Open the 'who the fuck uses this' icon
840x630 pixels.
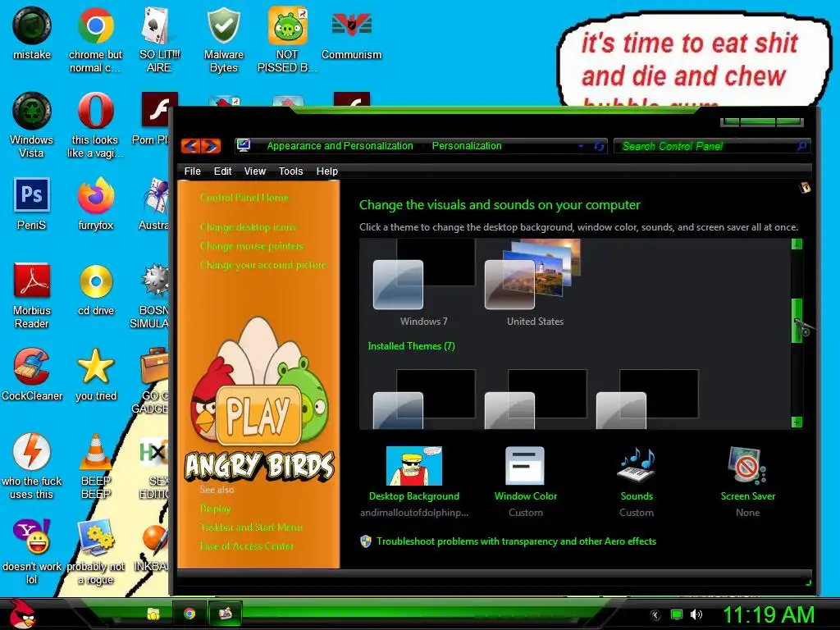[x=32, y=466]
